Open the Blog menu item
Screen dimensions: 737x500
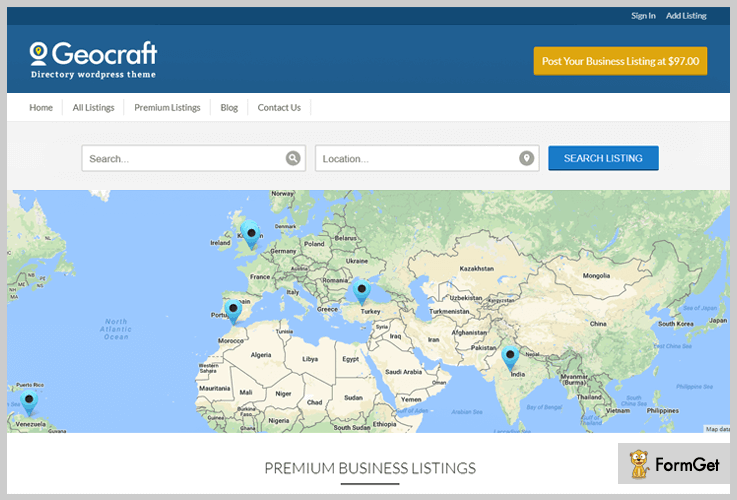(x=229, y=108)
